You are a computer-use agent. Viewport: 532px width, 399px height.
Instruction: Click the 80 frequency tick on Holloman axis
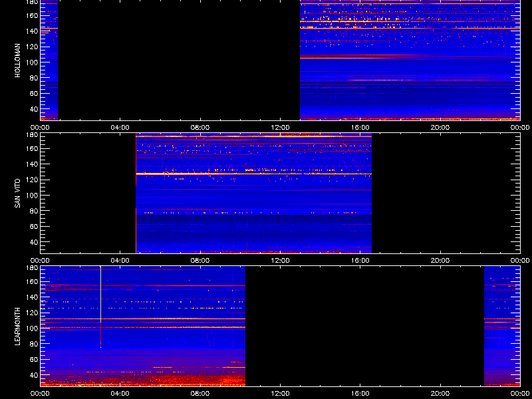[34, 78]
